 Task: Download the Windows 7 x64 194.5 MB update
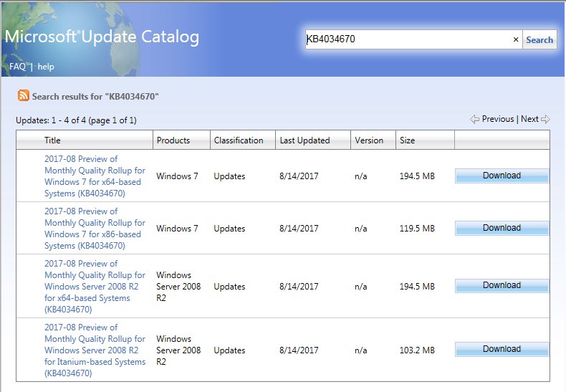pos(502,176)
